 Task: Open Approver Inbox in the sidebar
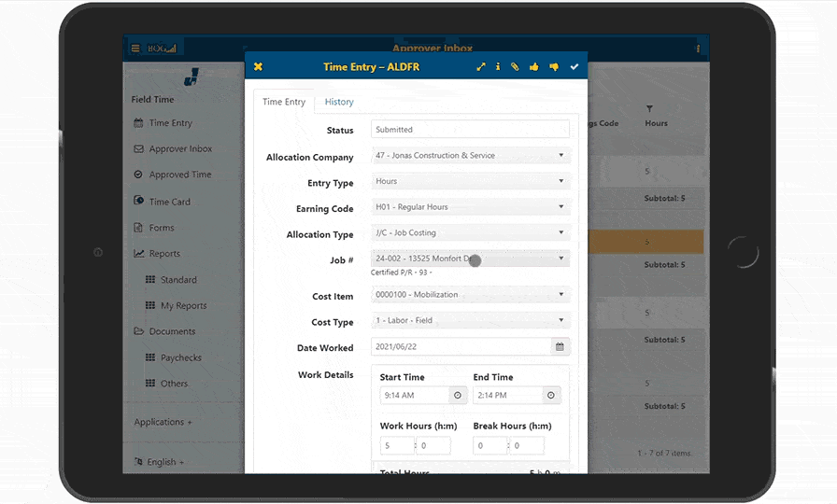pos(173,148)
